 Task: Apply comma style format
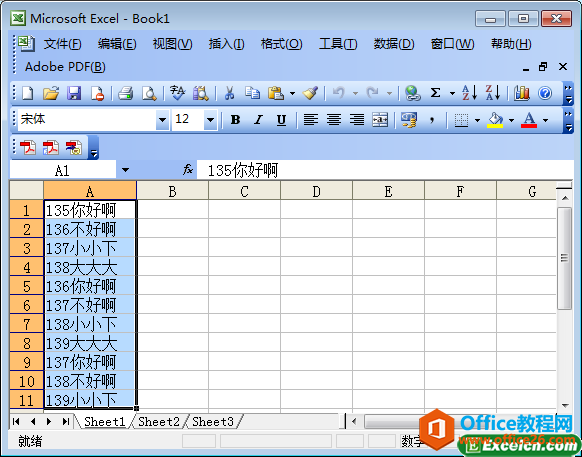coord(432,120)
